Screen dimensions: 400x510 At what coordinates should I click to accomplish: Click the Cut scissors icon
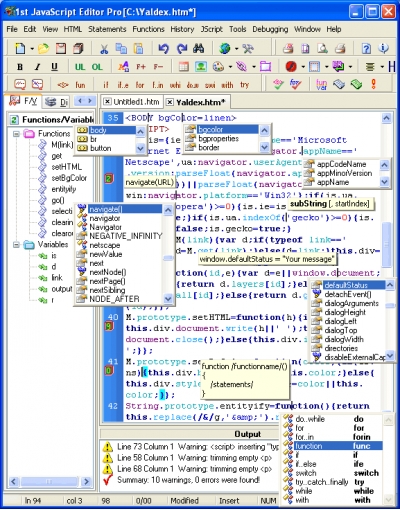pos(104,49)
